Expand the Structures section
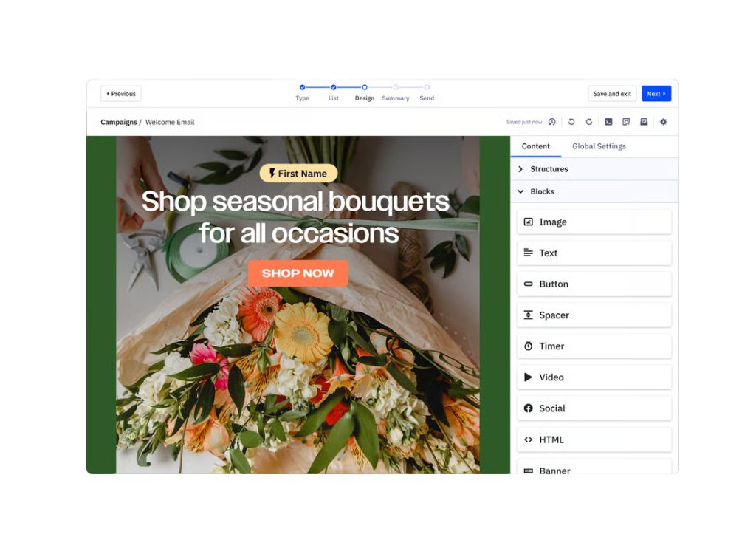This screenshot has height=554, width=756. [549, 169]
